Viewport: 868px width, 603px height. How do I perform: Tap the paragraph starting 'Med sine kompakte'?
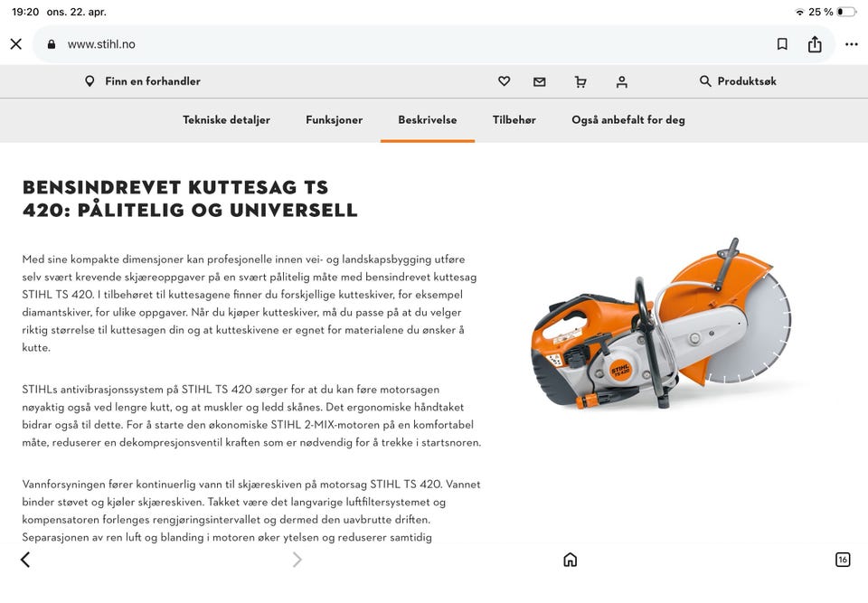pyautogui.click(x=250, y=304)
